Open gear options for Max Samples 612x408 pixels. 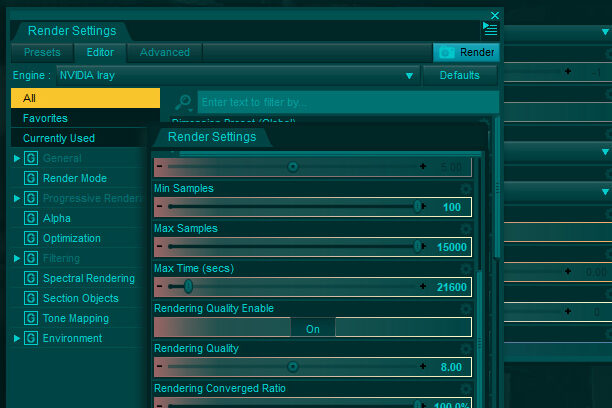click(x=465, y=228)
